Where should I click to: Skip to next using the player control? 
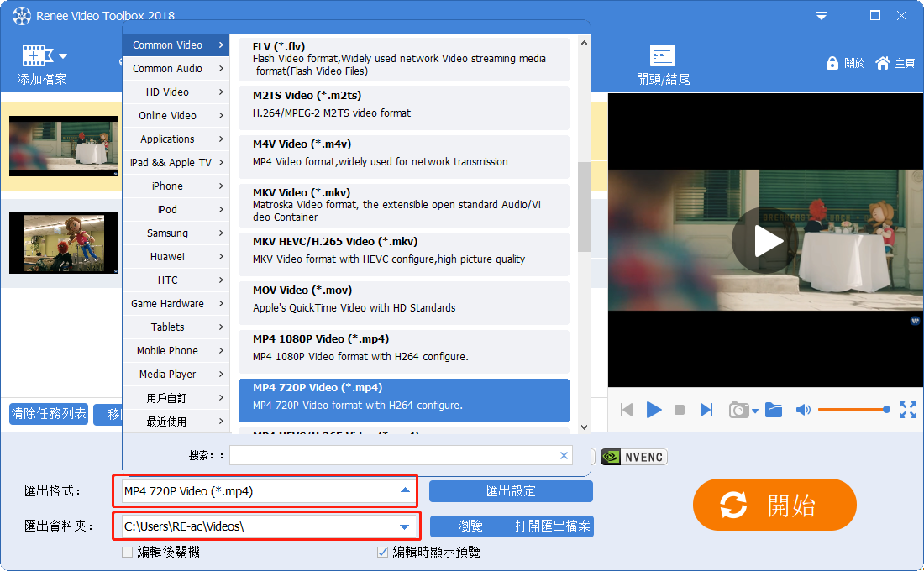tap(706, 410)
